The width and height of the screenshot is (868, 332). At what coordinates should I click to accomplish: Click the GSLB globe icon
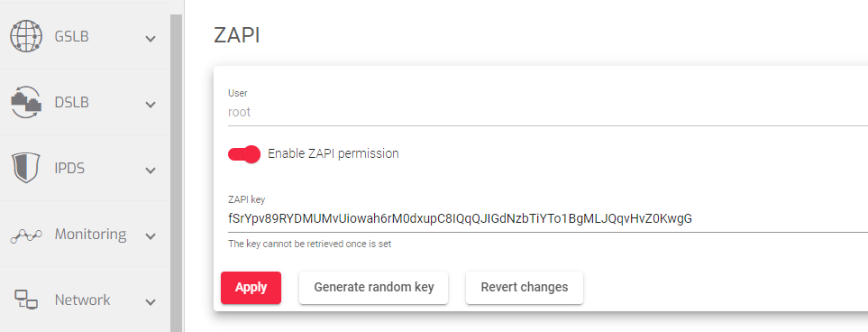26,37
